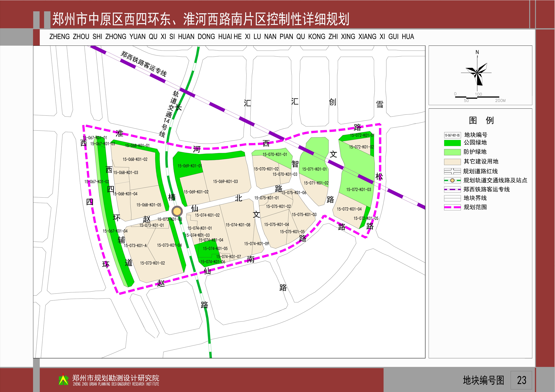The height and width of the screenshot is (392, 555).
Task: Click parcel label 15-069-K01-02
Action: 196,192
